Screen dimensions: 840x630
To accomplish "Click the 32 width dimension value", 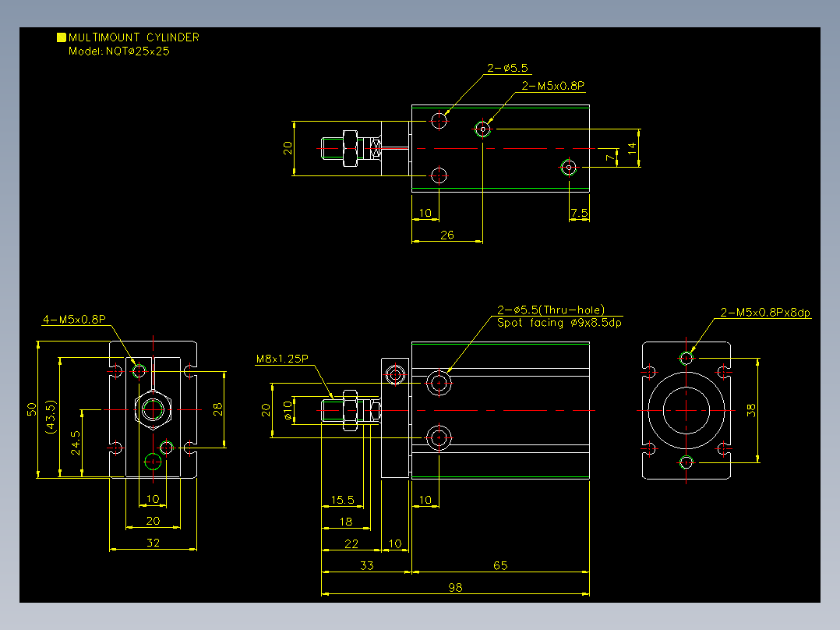I will (x=153, y=543).
